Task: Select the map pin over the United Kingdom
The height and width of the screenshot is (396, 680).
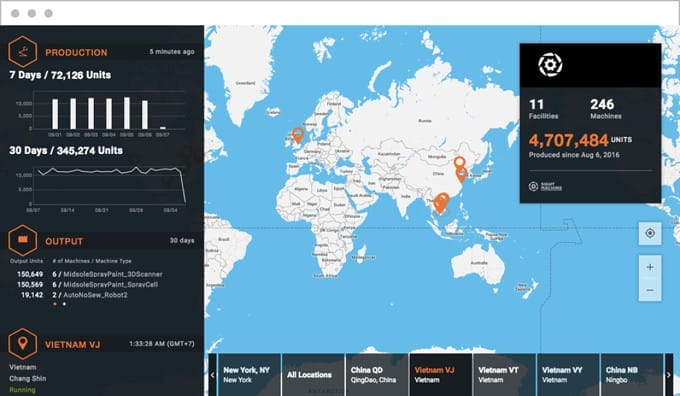Action: tap(298, 135)
